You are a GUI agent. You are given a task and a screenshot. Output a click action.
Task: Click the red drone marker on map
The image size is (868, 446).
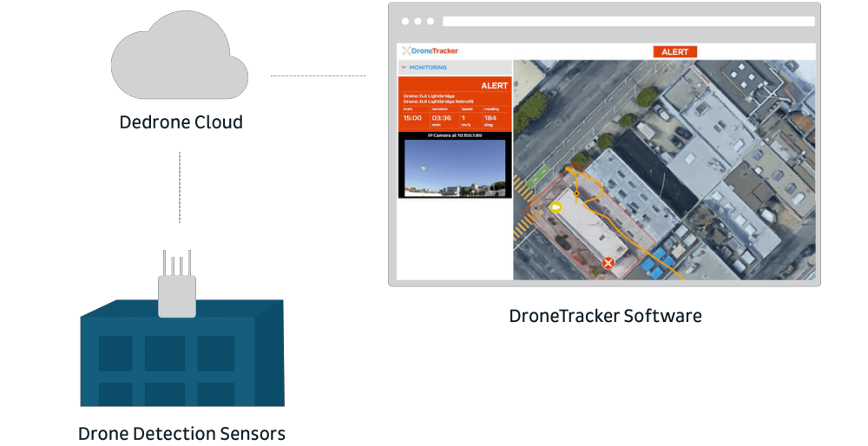point(608,262)
